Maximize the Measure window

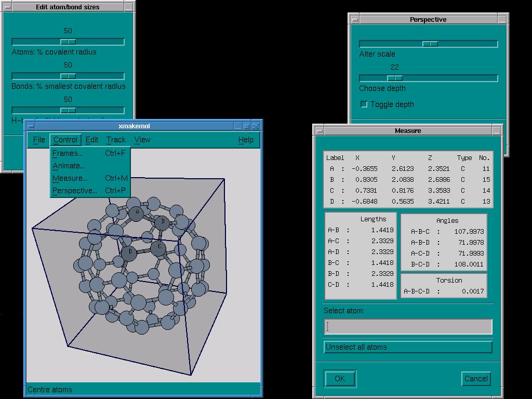coord(497,131)
